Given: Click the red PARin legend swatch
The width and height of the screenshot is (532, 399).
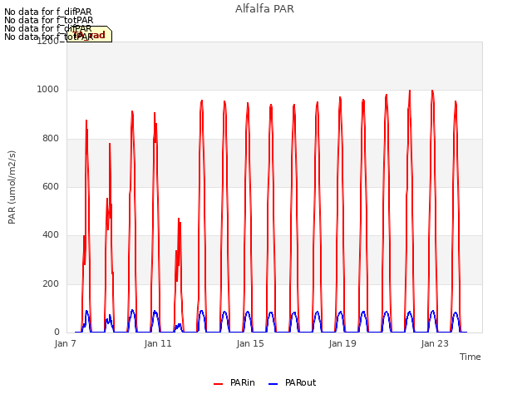Looking at the screenshot, I should click(x=218, y=384).
